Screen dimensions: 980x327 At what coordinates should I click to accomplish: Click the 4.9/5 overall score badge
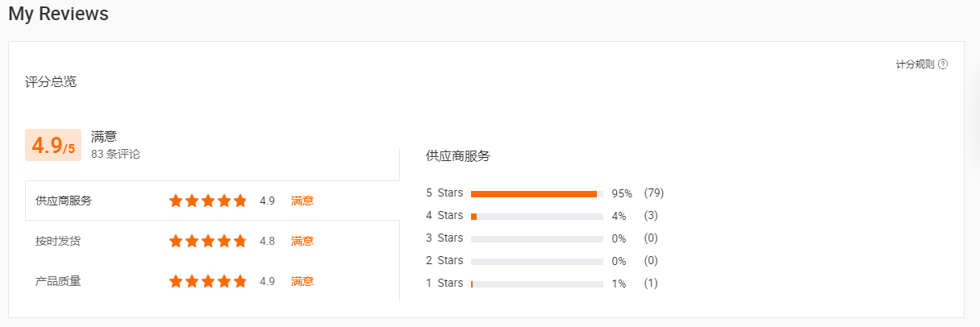point(52,145)
